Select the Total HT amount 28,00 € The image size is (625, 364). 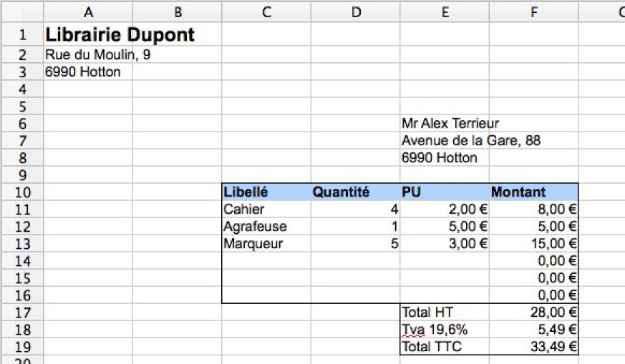point(534,313)
